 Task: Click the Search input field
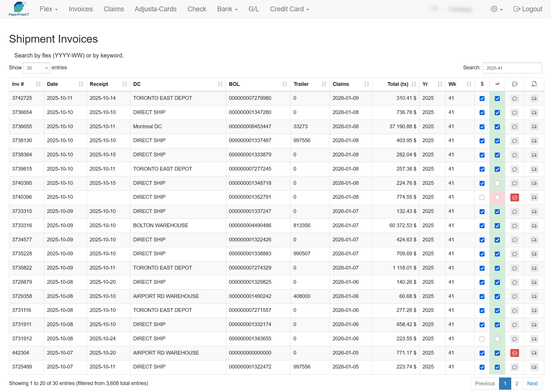512,68
